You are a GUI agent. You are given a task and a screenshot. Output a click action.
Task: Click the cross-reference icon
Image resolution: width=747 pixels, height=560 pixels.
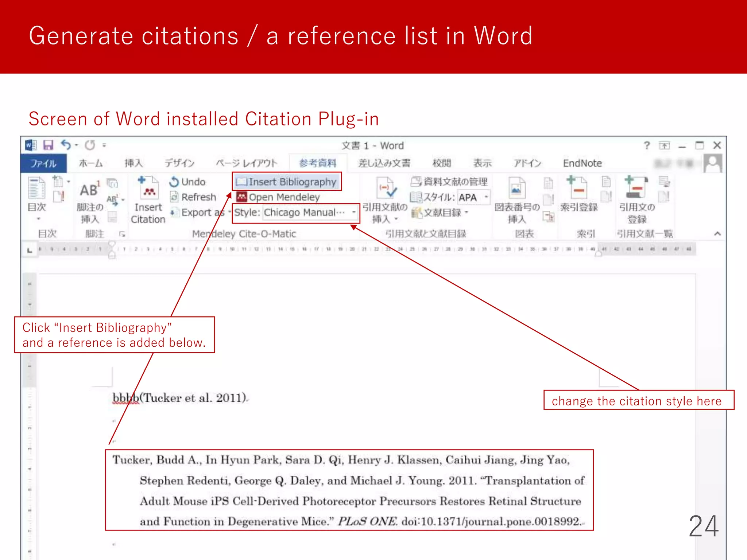(548, 217)
